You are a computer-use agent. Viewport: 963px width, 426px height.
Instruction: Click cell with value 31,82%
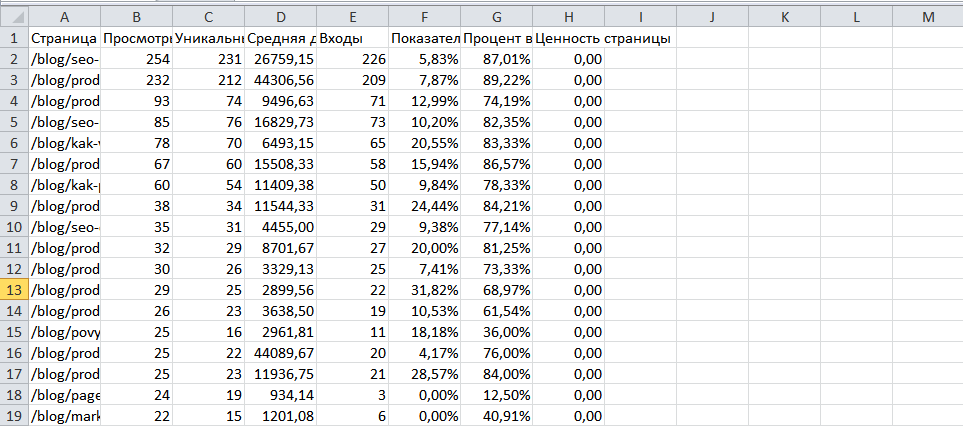pos(425,289)
